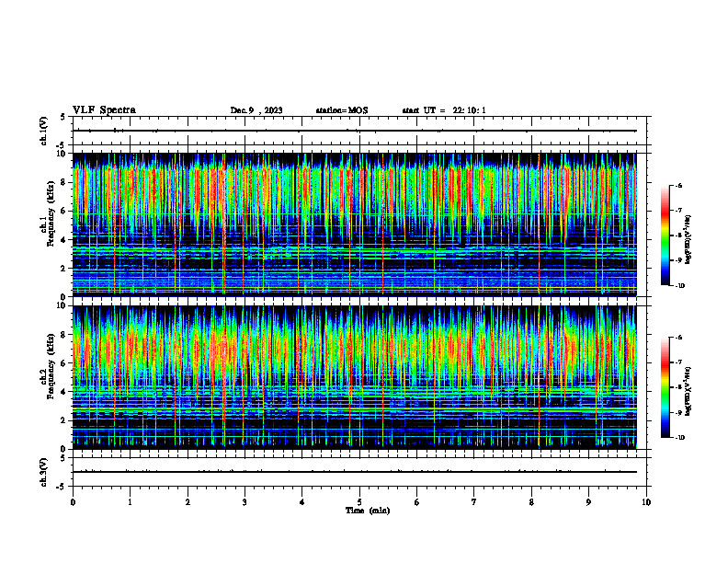
Task: Click the "VLF Spectra" title text
Action: point(104,110)
